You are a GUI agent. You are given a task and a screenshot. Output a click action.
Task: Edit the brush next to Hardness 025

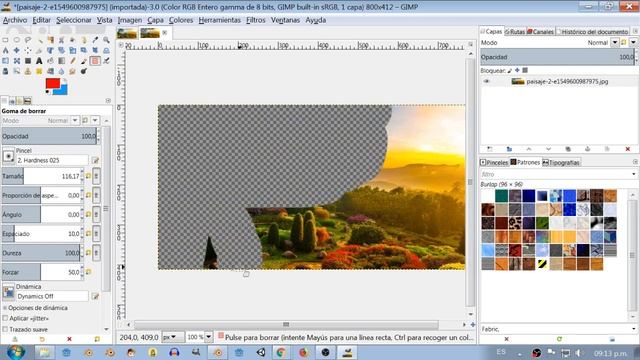[96, 160]
